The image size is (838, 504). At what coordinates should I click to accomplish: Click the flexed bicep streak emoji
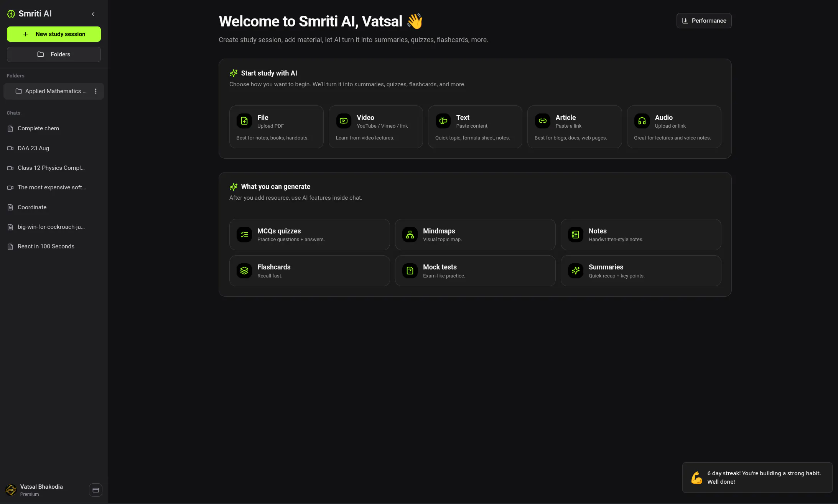(x=696, y=478)
